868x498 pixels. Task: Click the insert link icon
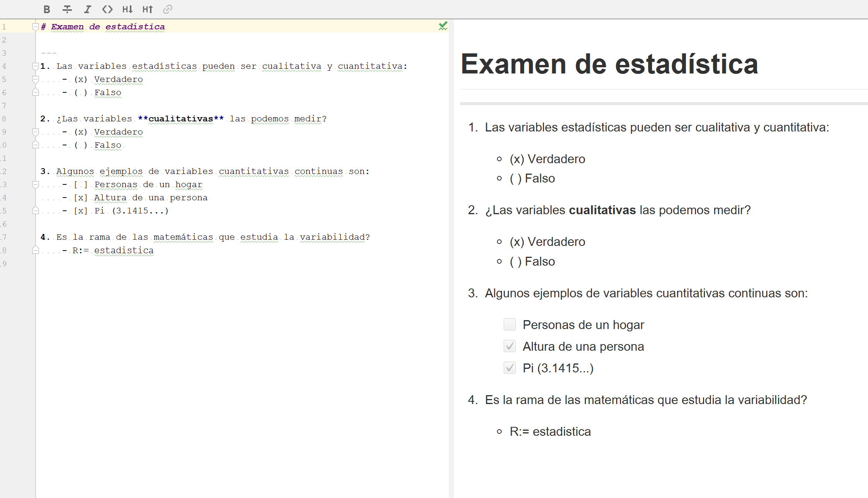[x=167, y=9]
